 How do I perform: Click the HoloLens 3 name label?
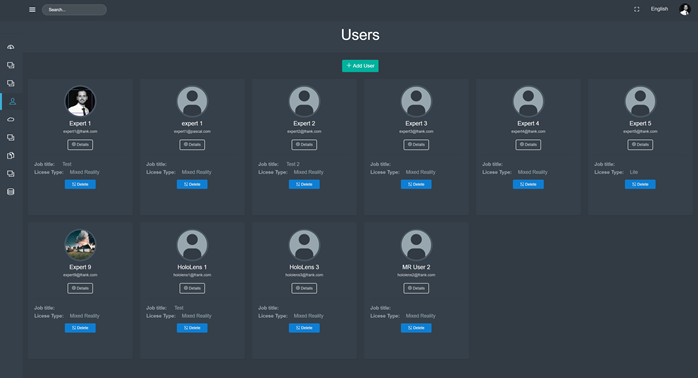[x=304, y=267]
